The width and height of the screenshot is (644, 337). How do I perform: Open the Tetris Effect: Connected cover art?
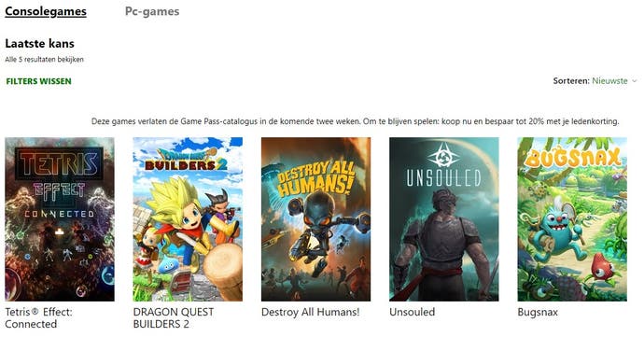click(x=60, y=219)
